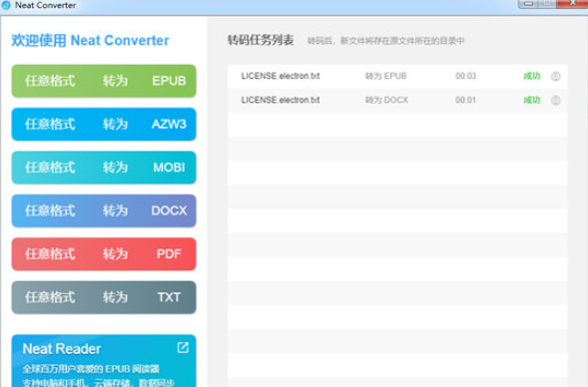The image size is (588, 387).
Task: Click the 转为 DOCX label in task list
Action: [x=386, y=100]
